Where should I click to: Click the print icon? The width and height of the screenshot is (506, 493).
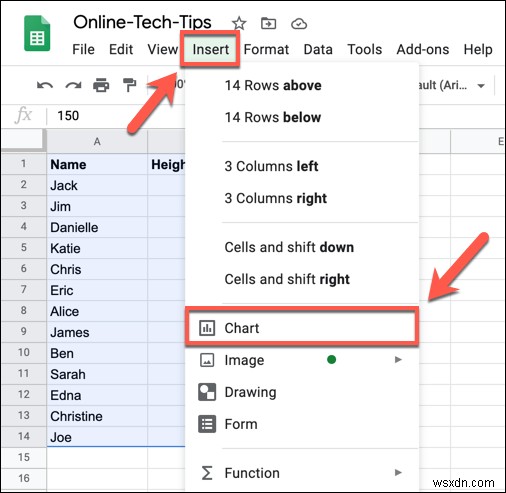[x=101, y=85]
